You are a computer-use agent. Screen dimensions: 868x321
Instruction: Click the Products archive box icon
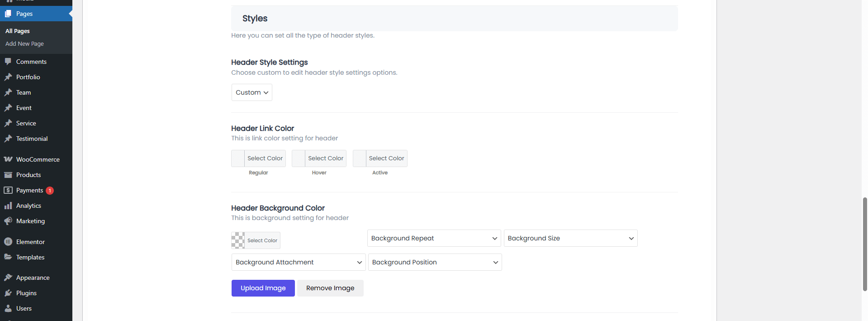point(8,175)
